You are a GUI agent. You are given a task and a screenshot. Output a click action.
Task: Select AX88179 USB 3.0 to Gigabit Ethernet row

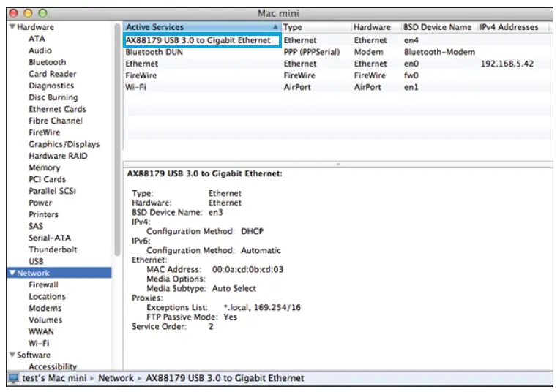point(201,40)
